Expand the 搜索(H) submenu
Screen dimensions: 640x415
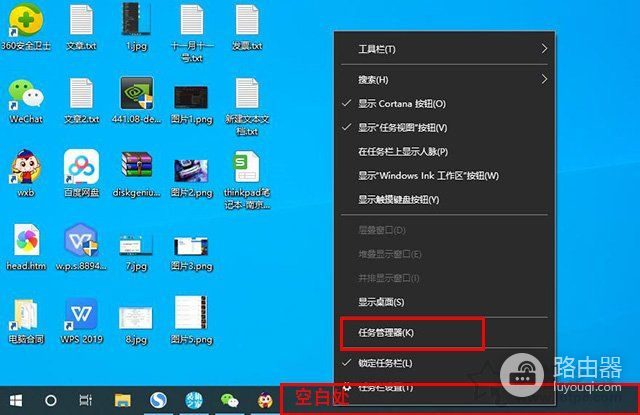tap(444, 80)
